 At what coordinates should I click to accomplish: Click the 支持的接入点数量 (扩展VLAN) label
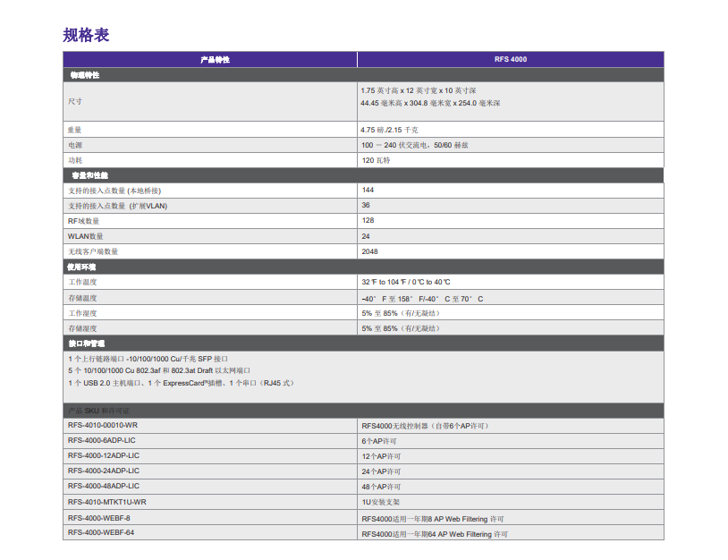click(117, 206)
